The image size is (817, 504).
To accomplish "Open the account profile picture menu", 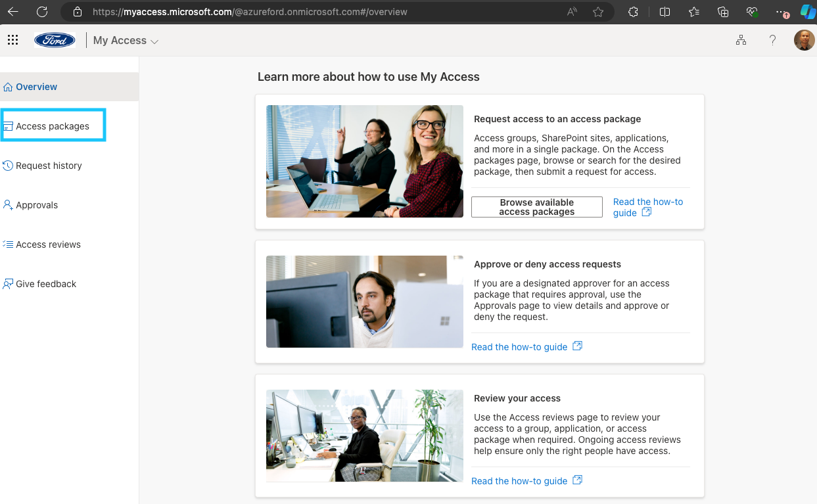I will pos(804,40).
